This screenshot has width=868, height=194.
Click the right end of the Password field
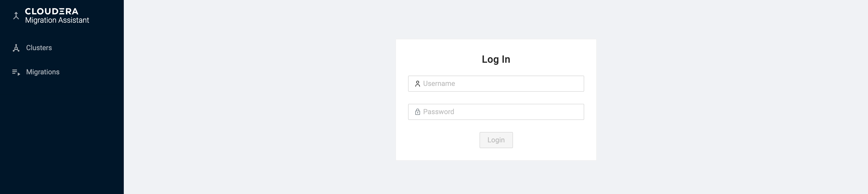coord(573,112)
